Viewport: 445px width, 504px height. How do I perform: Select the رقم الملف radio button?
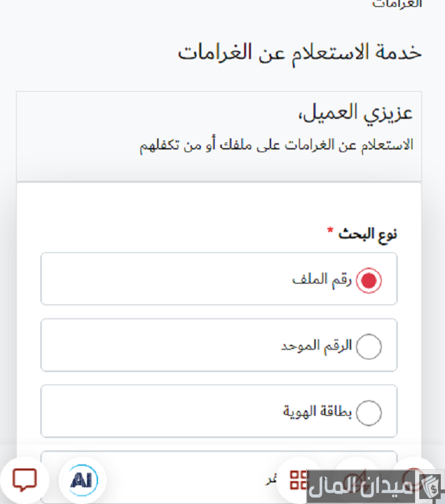pos(369,281)
